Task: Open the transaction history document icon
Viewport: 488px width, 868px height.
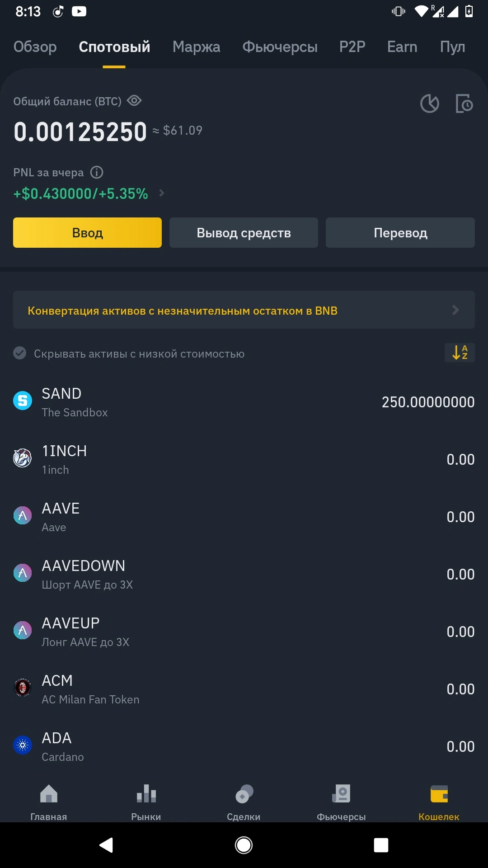Action: coord(464,104)
